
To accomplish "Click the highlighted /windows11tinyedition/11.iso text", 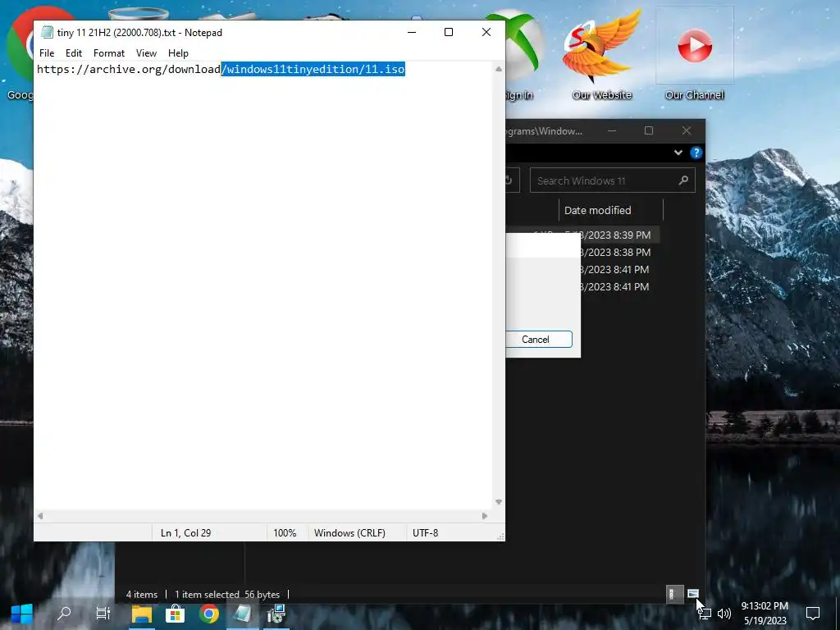I will click(313, 69).
